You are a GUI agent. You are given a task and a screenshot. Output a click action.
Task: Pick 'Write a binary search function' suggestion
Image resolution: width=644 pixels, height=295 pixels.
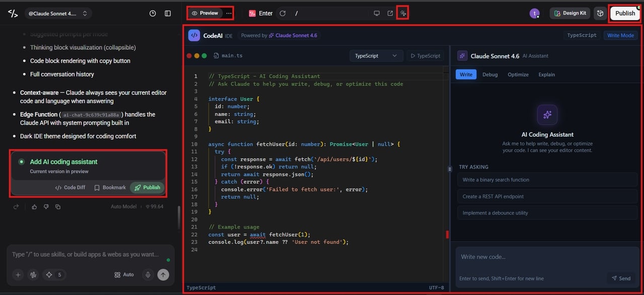click(x=547, y=180)
